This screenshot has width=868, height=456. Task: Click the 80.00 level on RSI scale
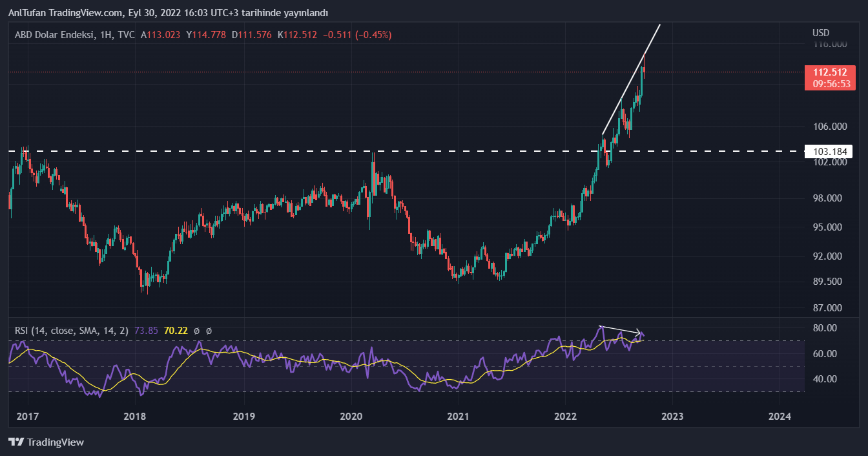click(x=827, y=328)
